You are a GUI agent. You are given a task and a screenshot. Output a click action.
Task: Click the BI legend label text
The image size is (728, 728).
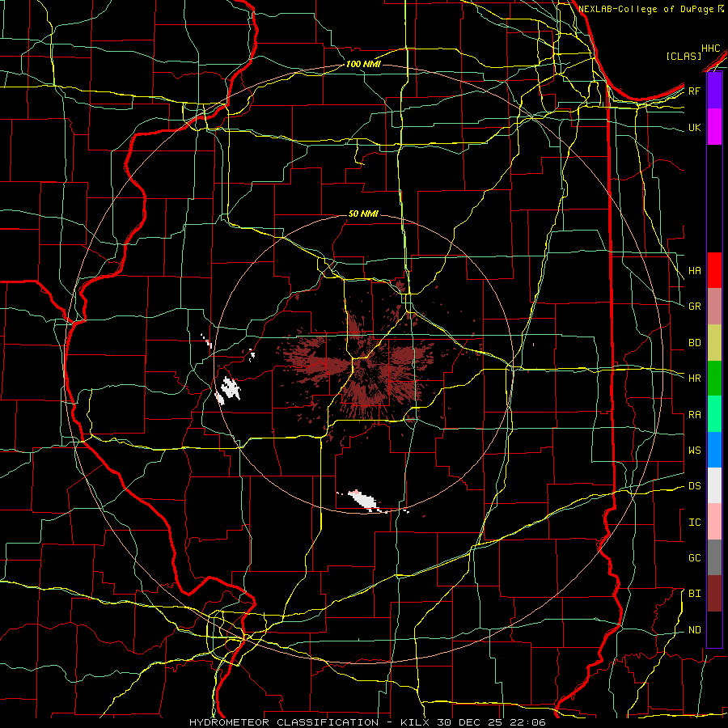(x=695, y=594)
